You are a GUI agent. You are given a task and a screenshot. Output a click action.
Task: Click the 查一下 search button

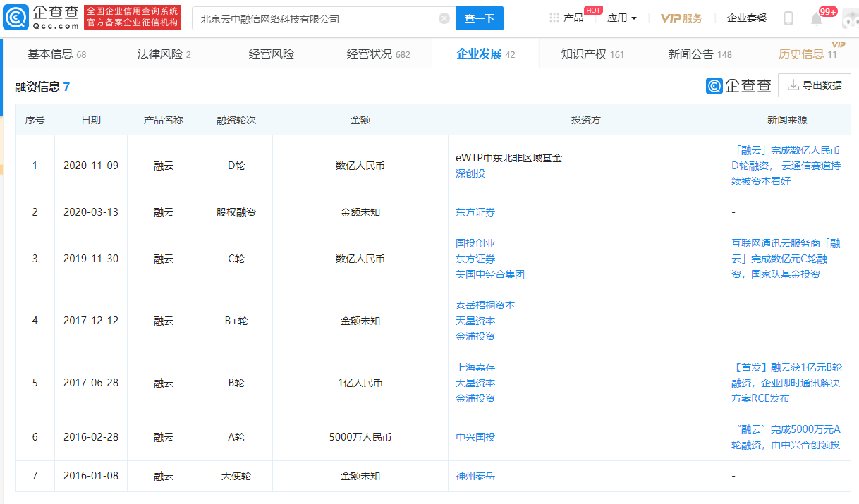click(480, 18)
